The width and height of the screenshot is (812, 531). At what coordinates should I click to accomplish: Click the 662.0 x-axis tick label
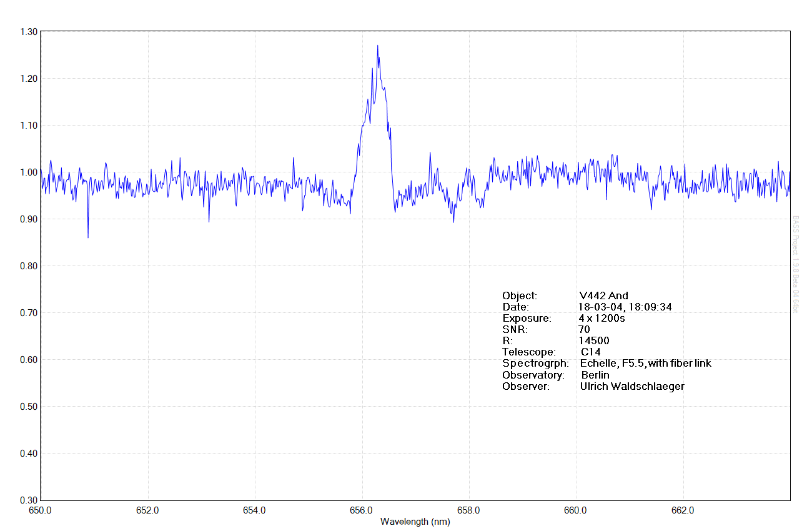pyautogui.click(x=683, y=510)
